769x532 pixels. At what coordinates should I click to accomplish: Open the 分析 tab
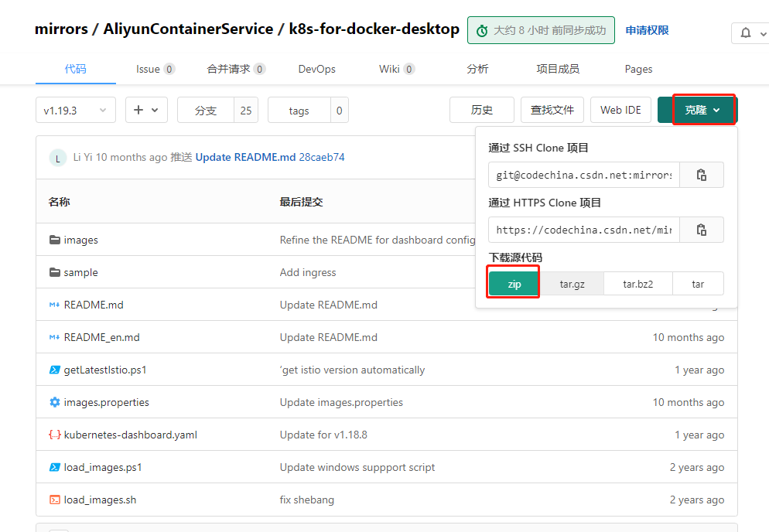pyautogui.click(x=477, y=69)
